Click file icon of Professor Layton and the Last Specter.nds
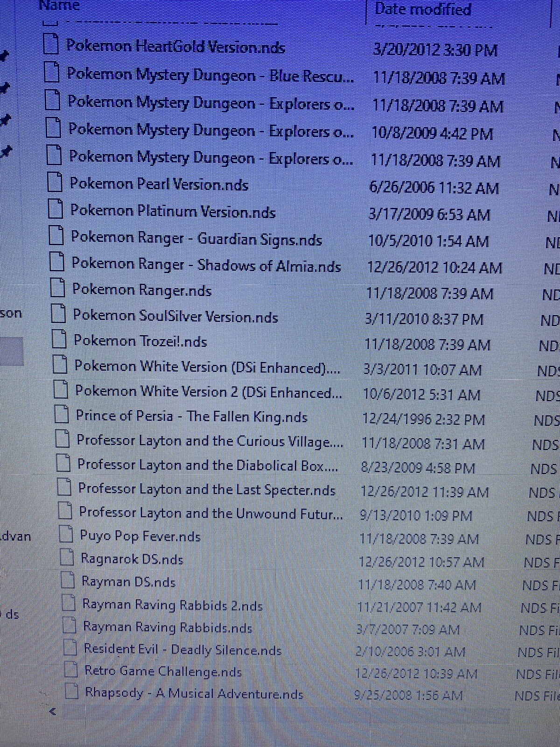The width and height of the screenshot is (560, 747). (64, 486)
